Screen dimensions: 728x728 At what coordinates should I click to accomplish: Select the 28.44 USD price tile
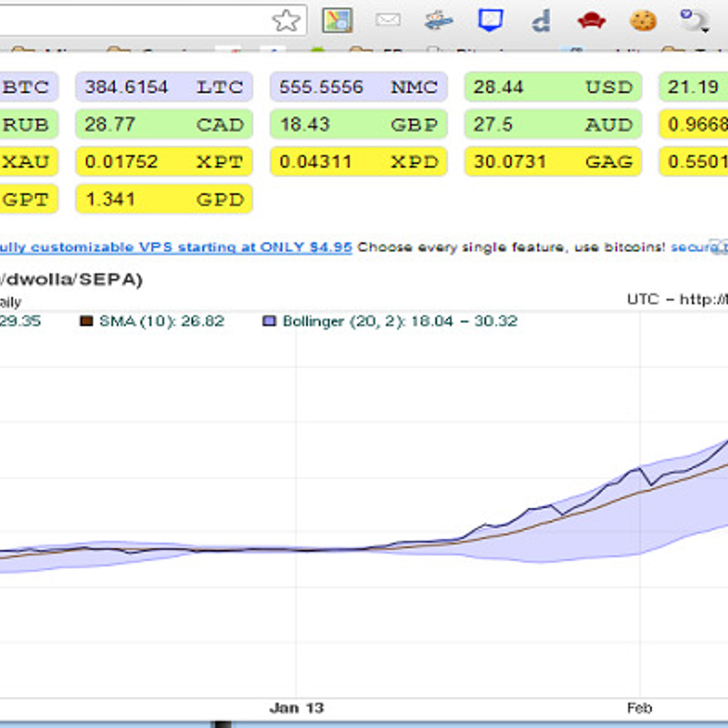click(x=553, y=87)
